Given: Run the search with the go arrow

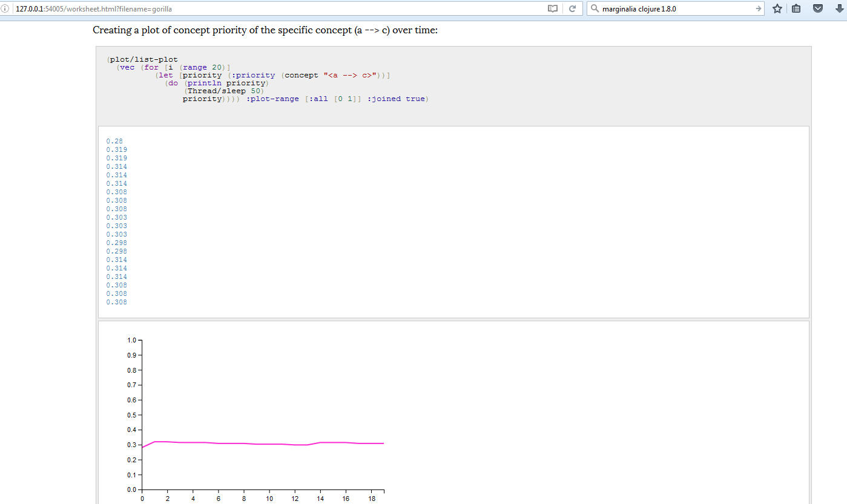Looking at the screenshot, I should (759, 9).
